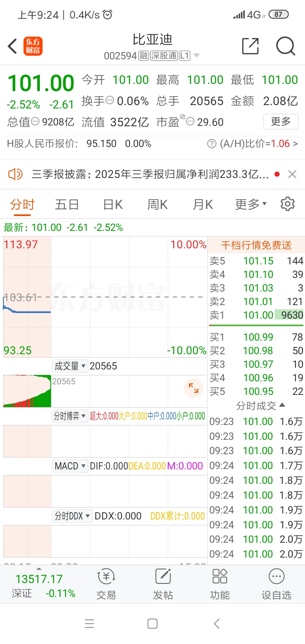Tap 09:24 trade row with 2.0万 at bottom
The image size is (305, 644).
click(x=256, y=554)
